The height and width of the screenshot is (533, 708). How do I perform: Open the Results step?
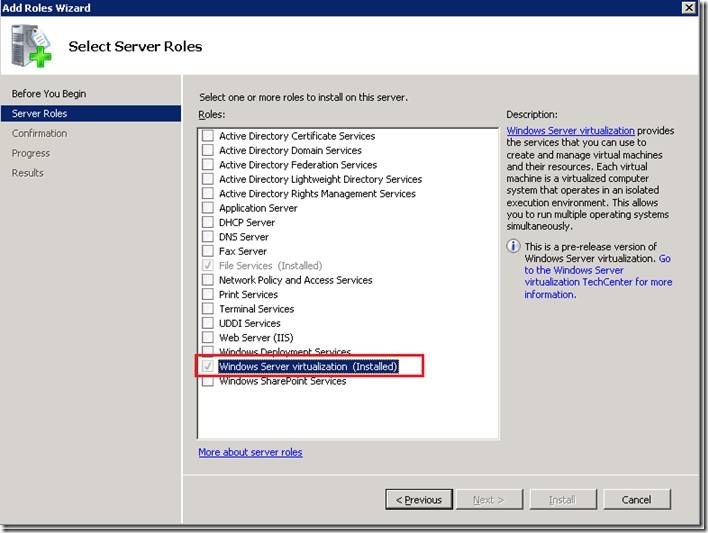(28, 173)
